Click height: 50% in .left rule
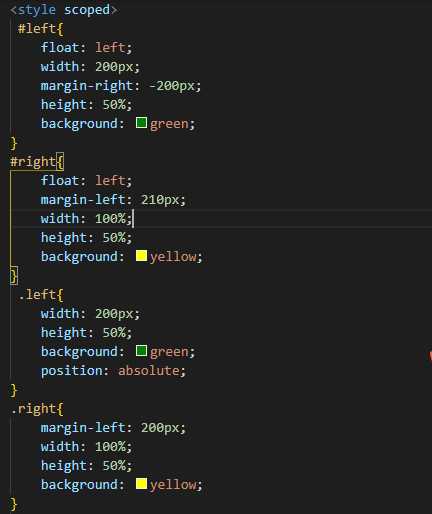This screenshot has height=514, width=432. point(86,333)
